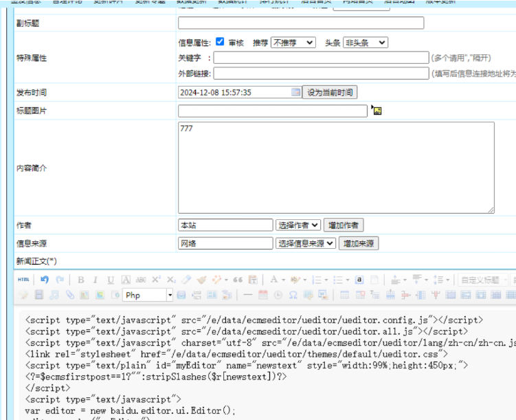The height and width of the screenshot is (420, 516).
Task: Open the 头条 level dropdown
Action: (x=365, y=43)
